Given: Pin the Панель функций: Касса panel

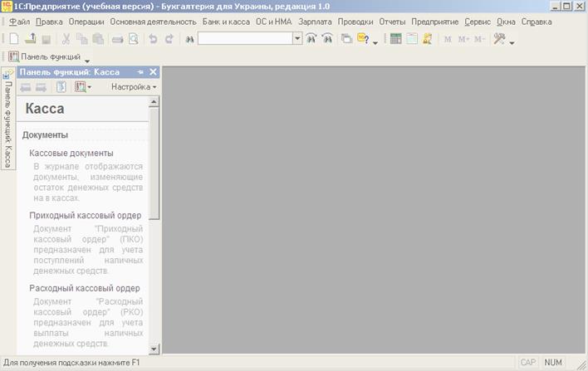Looking at the screenshot, I should (x=140, y=72).
